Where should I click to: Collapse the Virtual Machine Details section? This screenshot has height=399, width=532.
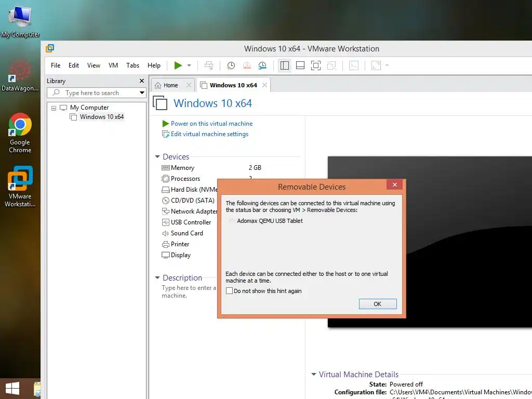coord(313,374)
